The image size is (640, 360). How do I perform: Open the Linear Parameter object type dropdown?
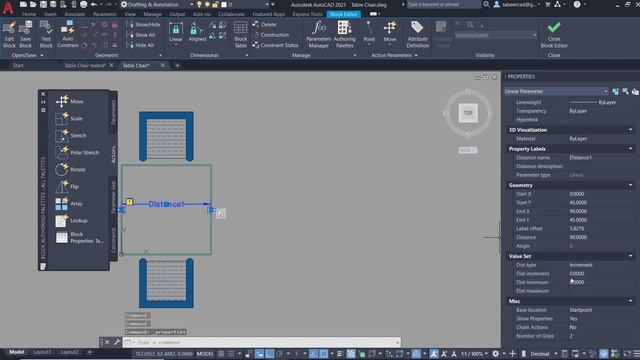pos(556,91)
